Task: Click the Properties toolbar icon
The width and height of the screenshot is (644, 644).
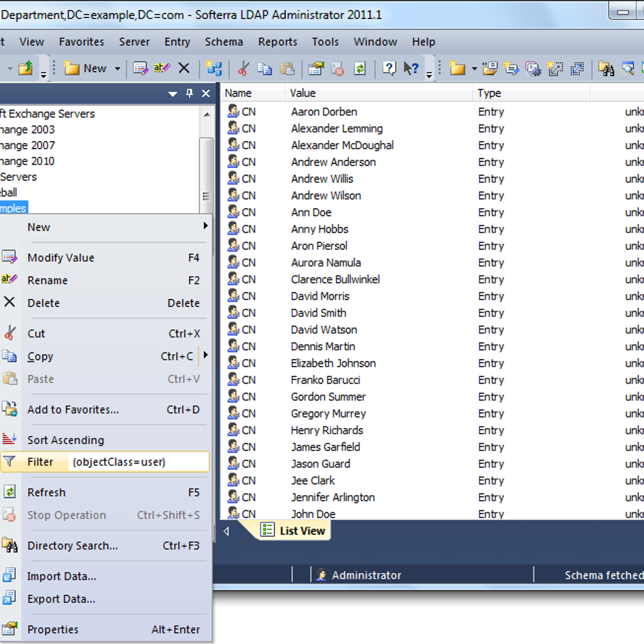Action: (x=316, y=68)
